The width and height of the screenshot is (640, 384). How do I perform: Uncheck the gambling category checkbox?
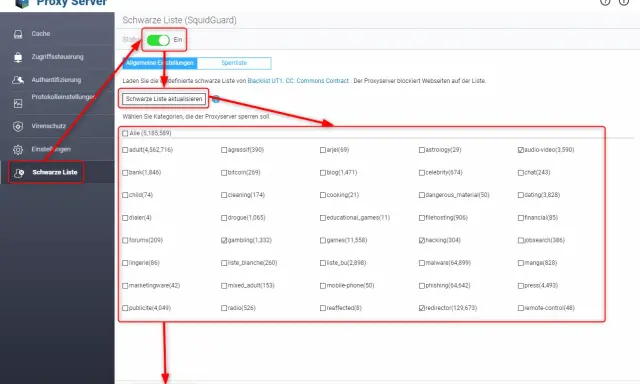224,240
